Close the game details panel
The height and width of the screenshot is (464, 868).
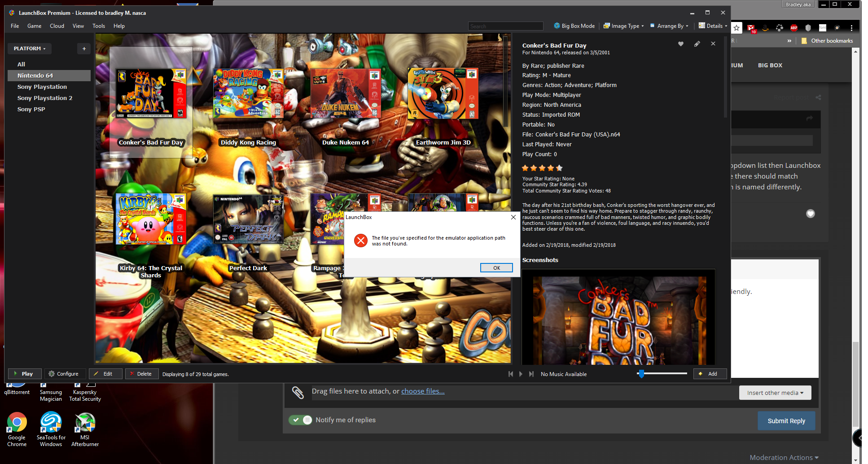click(713, 44)
